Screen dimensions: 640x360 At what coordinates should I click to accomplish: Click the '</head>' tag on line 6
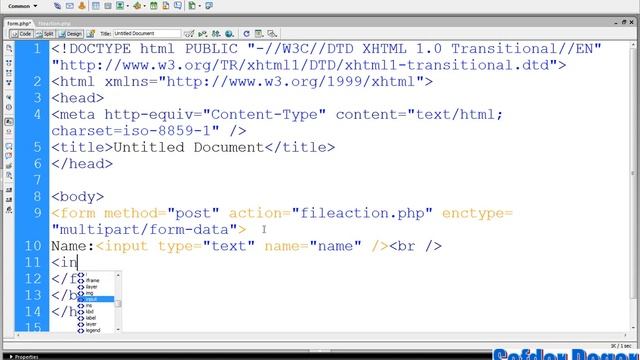82,164
